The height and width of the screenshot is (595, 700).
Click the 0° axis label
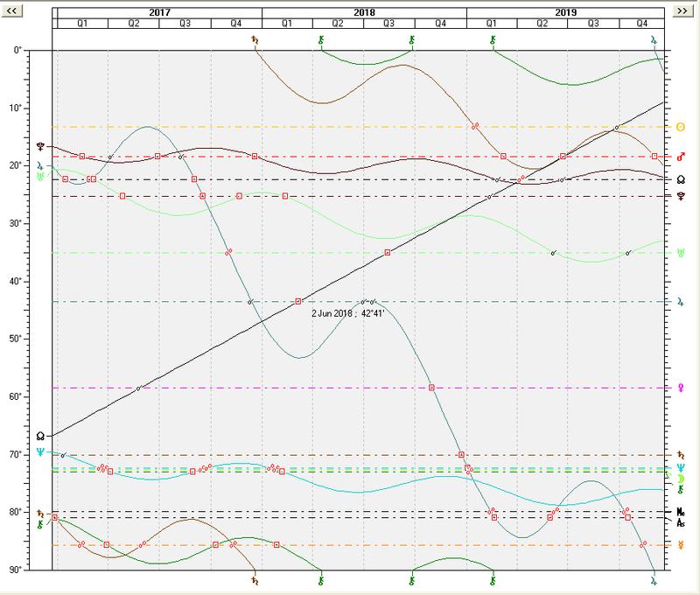(17, 51)
